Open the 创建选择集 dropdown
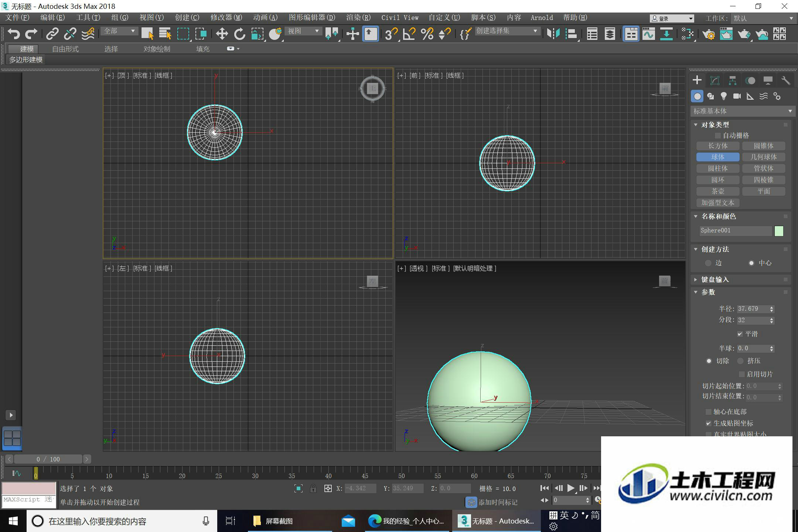 506,31
